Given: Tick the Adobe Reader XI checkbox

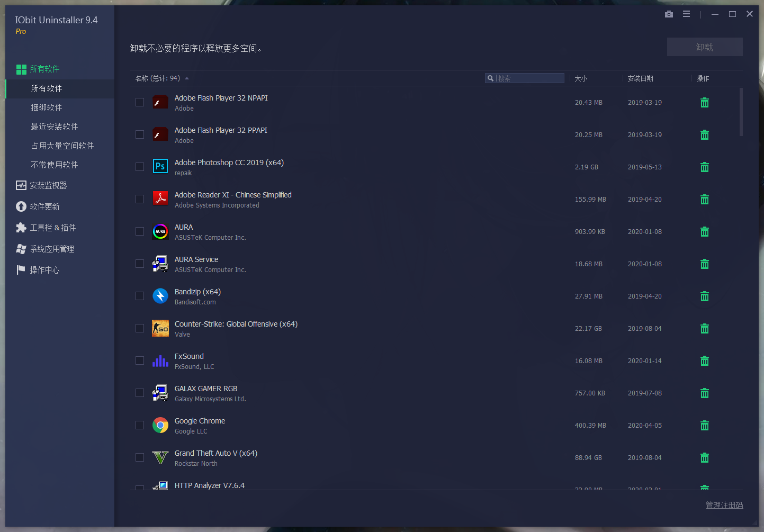Looking at the screenshot, I should pos(140,199).
